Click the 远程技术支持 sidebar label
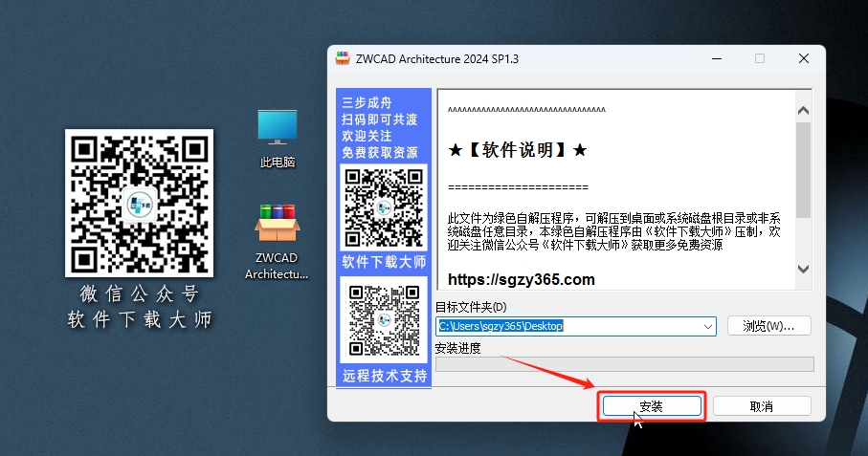Screen dimensions: 868x456 pyautogui.click(x=384, y=377)
